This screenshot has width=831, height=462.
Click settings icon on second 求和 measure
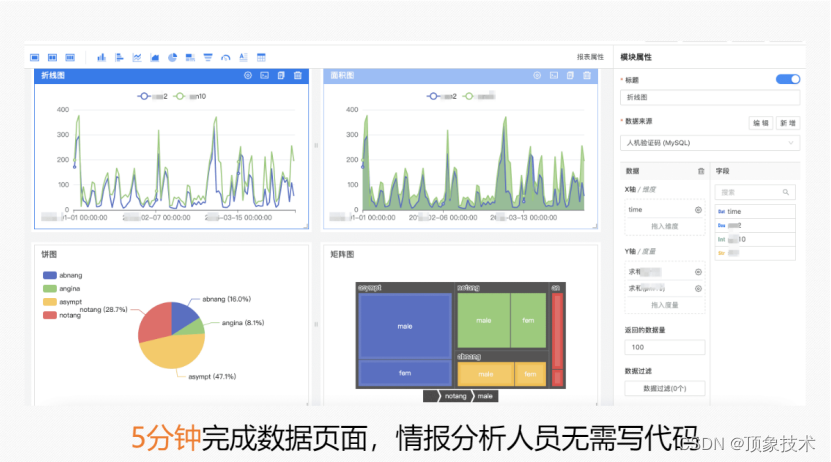click(698, 289)
